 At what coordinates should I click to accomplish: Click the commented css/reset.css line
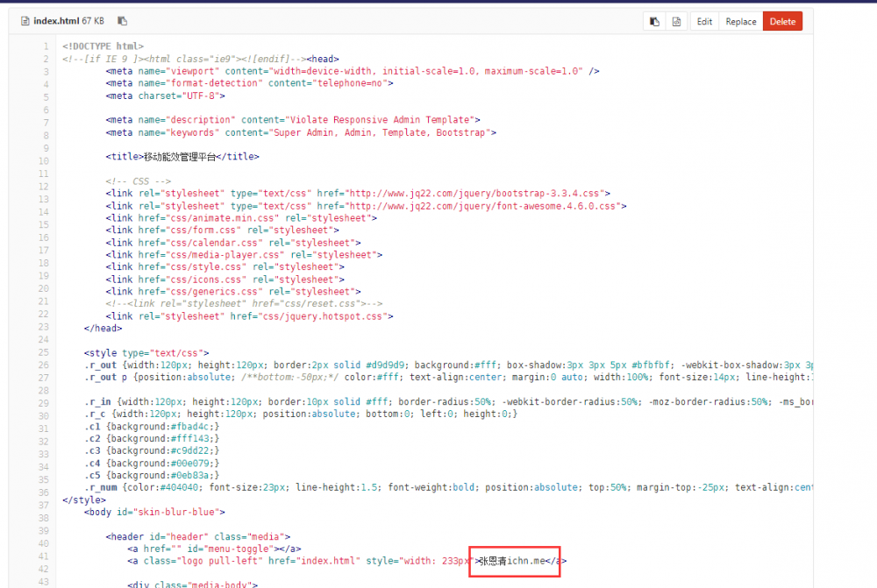point(244,303)
